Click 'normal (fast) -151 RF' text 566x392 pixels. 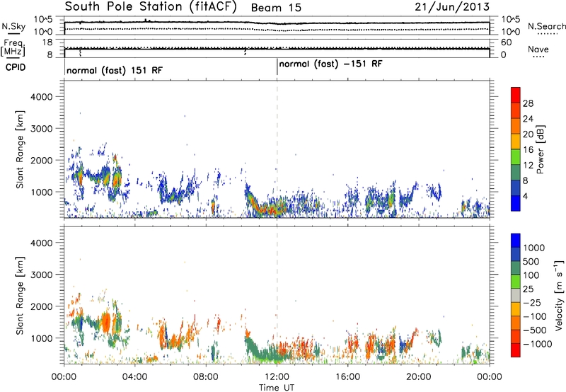(x=330, y=64)
